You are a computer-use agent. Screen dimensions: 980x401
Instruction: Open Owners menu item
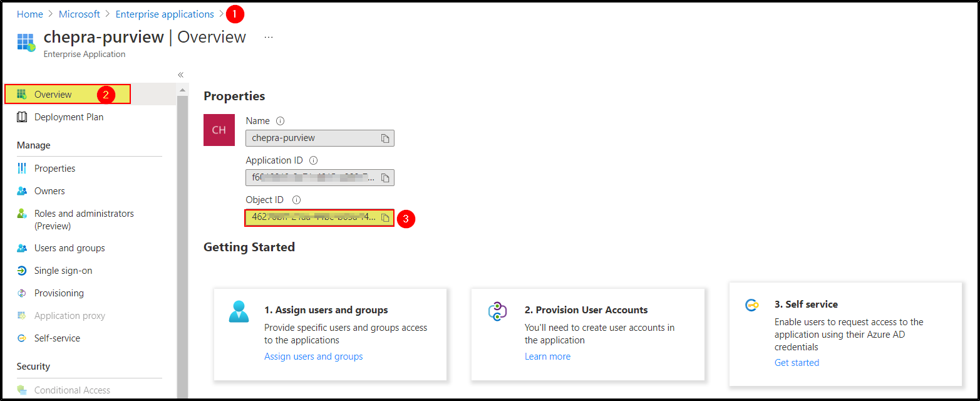point(49,191)
